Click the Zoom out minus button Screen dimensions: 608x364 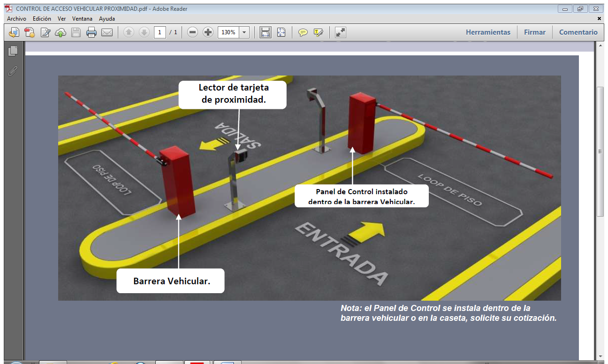click(x=192, y=32)
